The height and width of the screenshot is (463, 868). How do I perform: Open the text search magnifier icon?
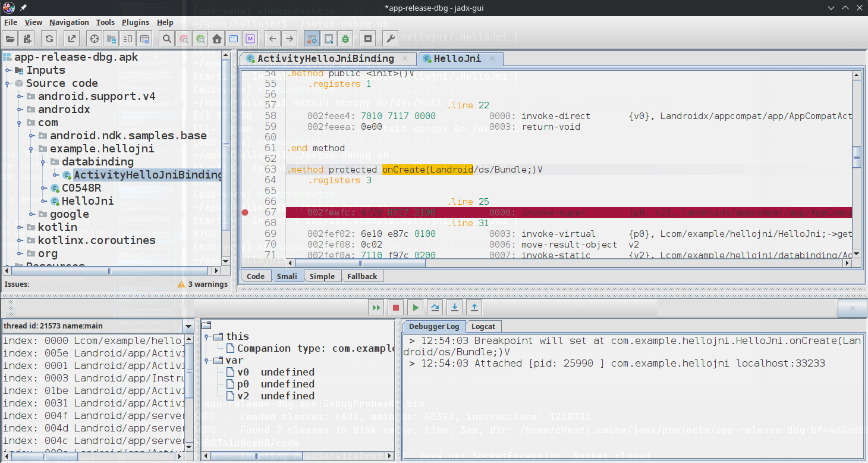click(x=166, y=38)
